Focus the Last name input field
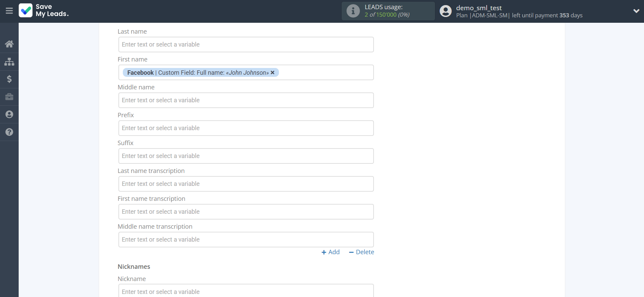The width and height of the screenshot is (644, 297). (x=246, y=45)
